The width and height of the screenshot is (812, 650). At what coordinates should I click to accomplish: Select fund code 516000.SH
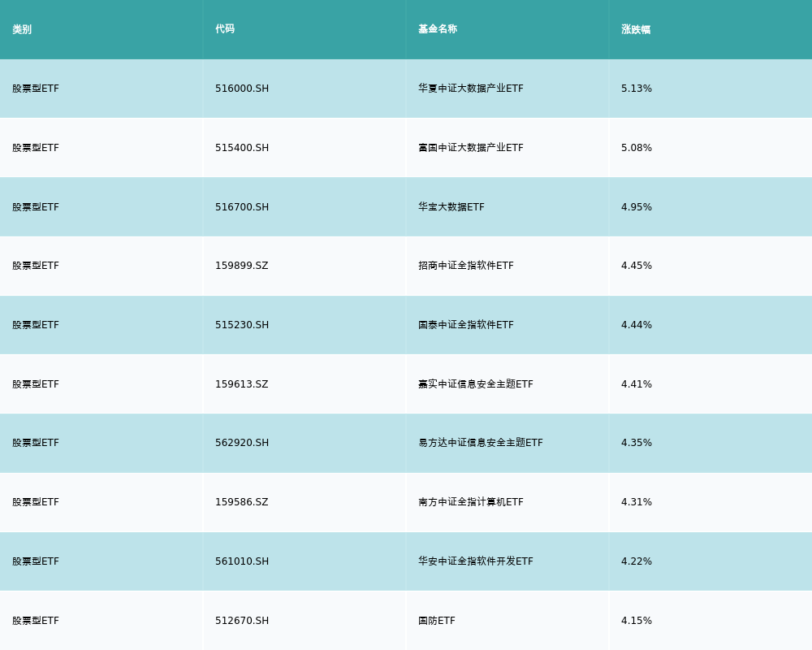pos(242,88)
